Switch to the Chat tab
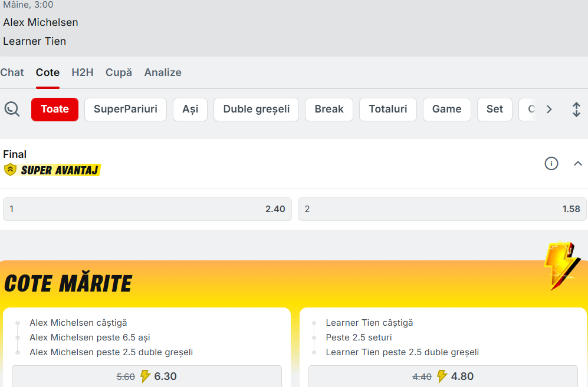The image size is (588, 387). [12, 72]
